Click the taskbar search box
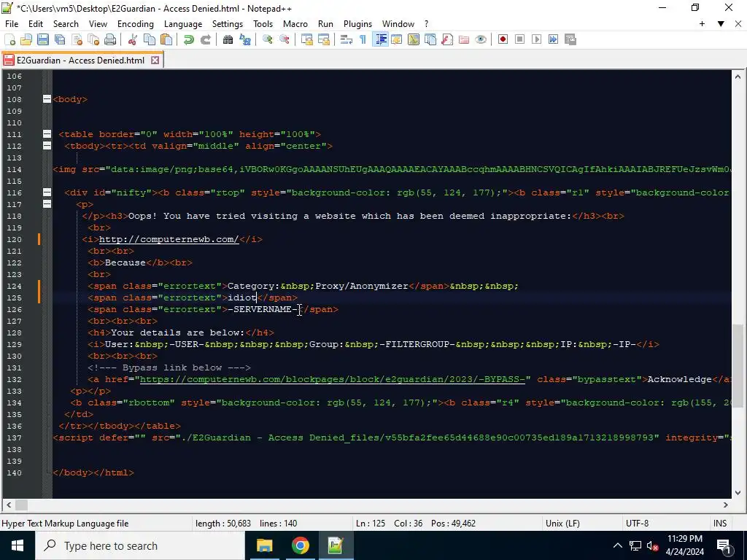This screenshot has height=560, width=747. click(x=140, y=545)
